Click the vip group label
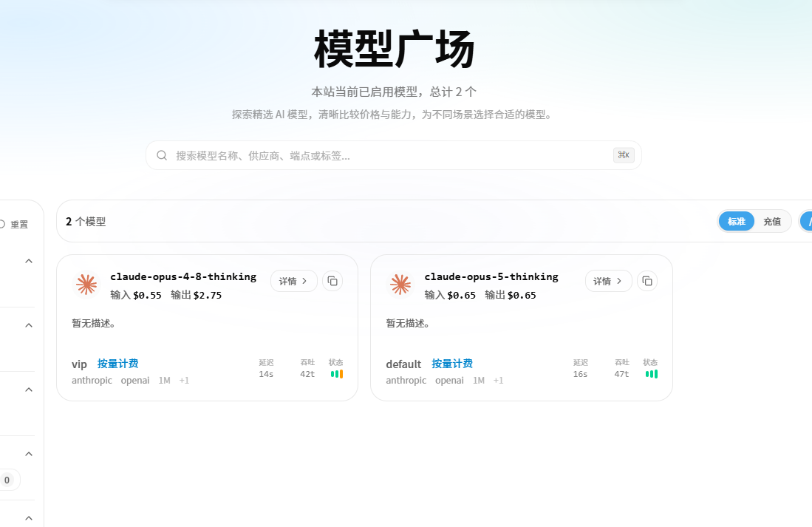This screenshot has width=812, height=527. pyautogui.click(x=79, y=364)
